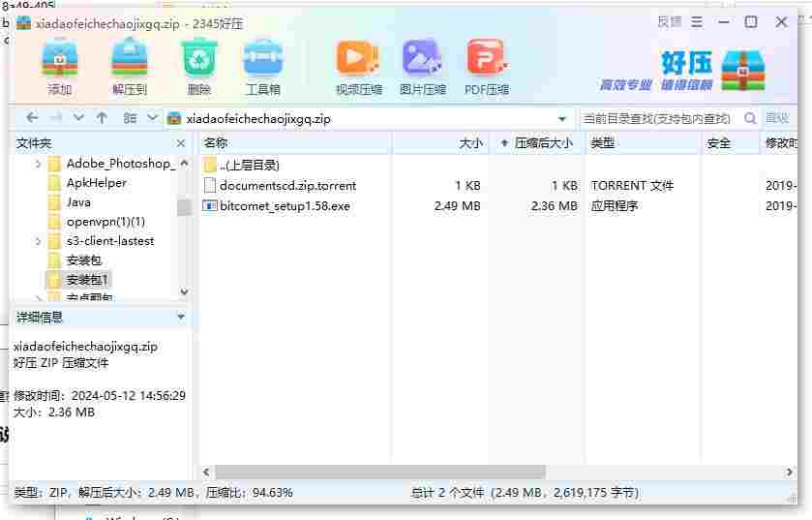
Task: Sort by 类型 column header
Action: [644, 143]
